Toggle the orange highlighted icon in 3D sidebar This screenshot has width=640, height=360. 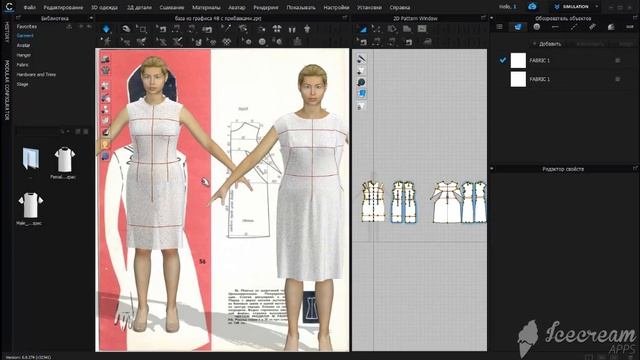pos(105,144)
